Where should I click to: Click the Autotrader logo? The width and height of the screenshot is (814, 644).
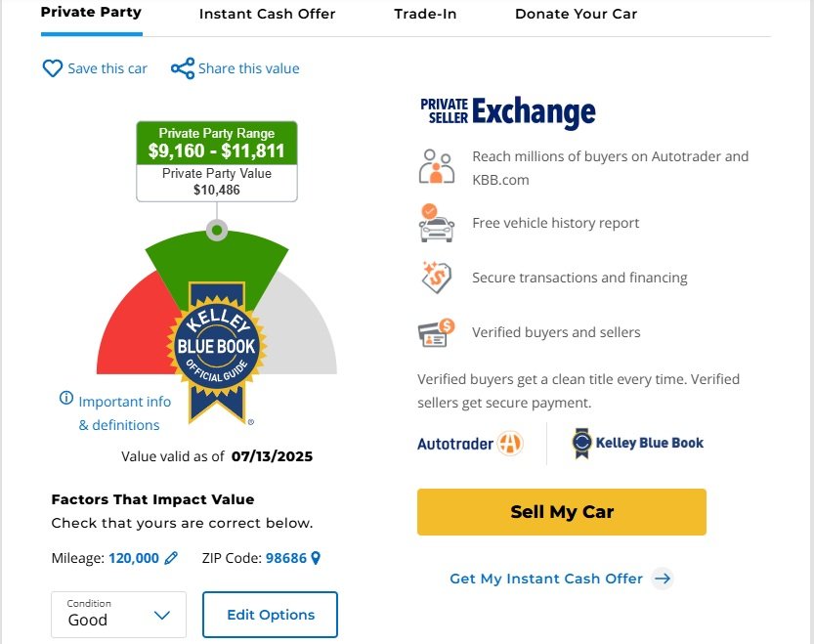[470, 444]
